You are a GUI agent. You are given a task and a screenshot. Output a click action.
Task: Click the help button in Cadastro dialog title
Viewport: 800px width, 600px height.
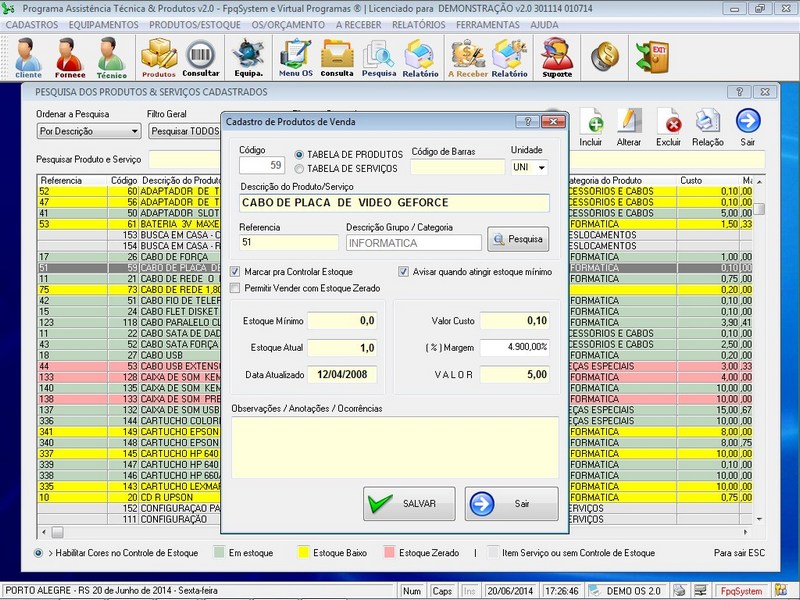528,121
